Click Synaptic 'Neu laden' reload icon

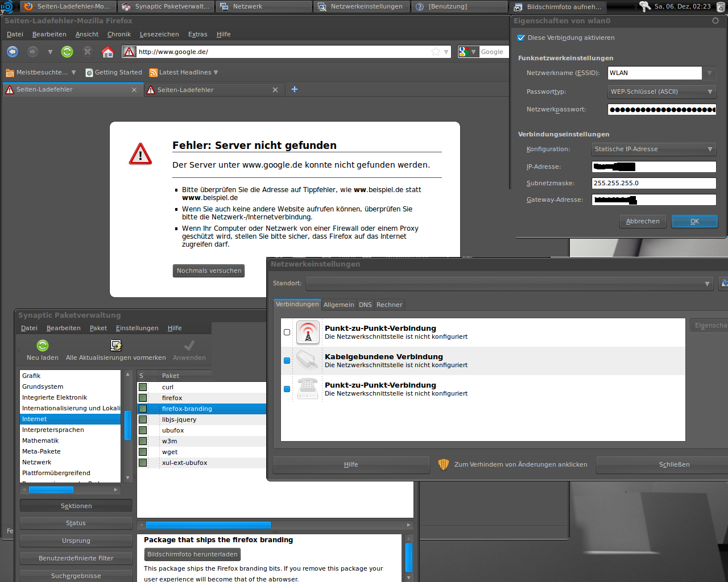pyautogui.click(x=43, y=346)
